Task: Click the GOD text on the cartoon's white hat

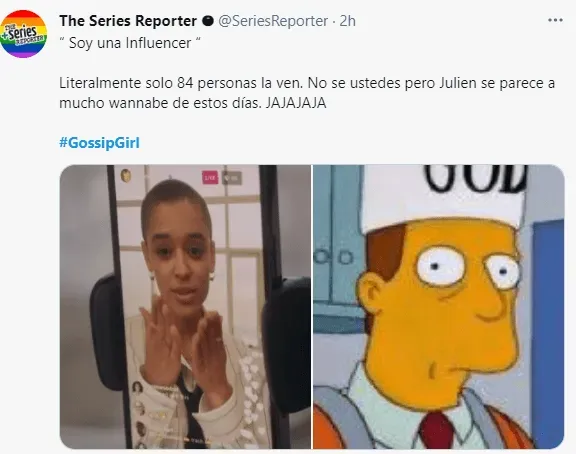Action: [475, 179]
